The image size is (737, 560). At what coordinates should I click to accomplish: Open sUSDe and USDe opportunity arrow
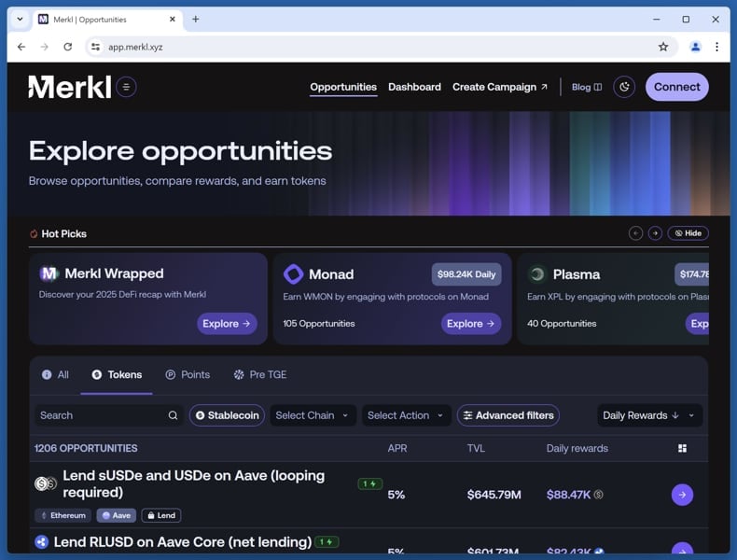tap(682, 495)
